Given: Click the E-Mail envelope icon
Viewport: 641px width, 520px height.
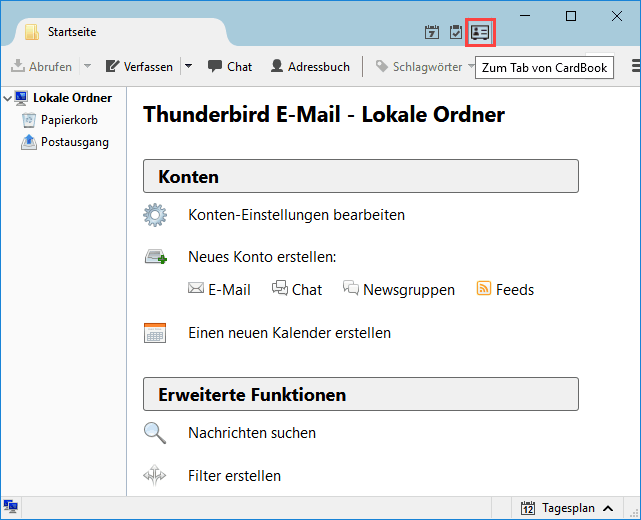Looking at the screenshot, I should click(x=196, y=288).
